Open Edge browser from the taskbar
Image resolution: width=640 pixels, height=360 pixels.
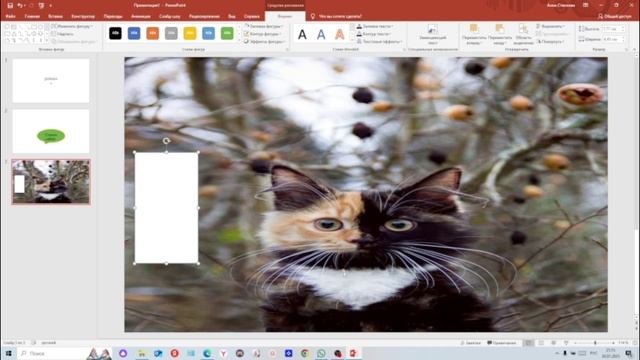tap(207, 353)
